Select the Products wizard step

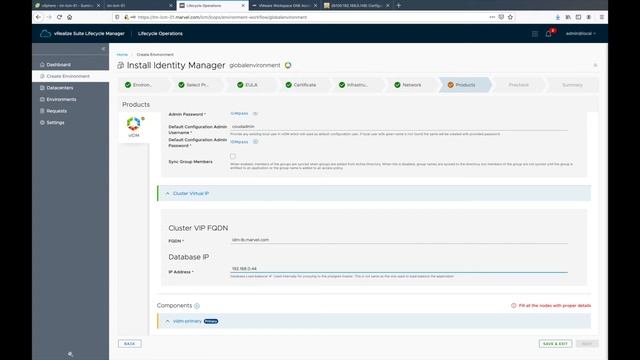[x=464, y=85]
